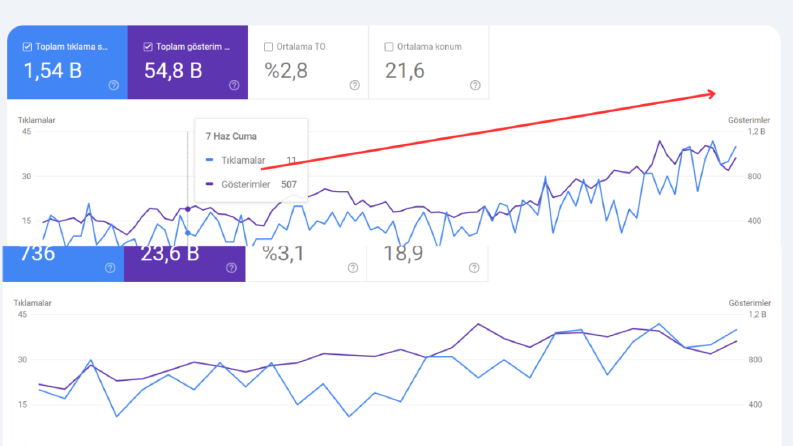This screenshot has width=793, height=446.
Task: Click lower chart Gösterimler axis label
Action: click(x=750, y=303)
